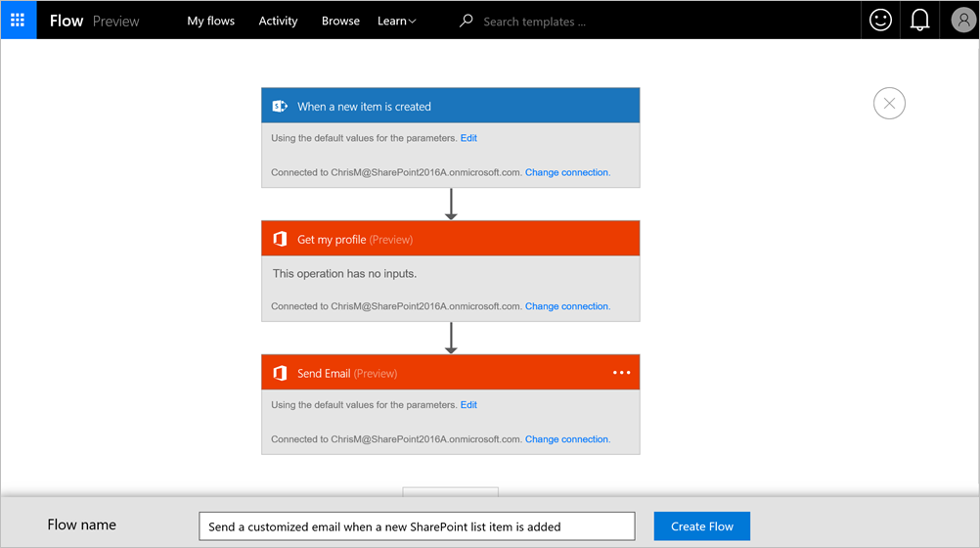Click Office icon on Get my profile
This screenshot has width=980, height=548.
280,239
